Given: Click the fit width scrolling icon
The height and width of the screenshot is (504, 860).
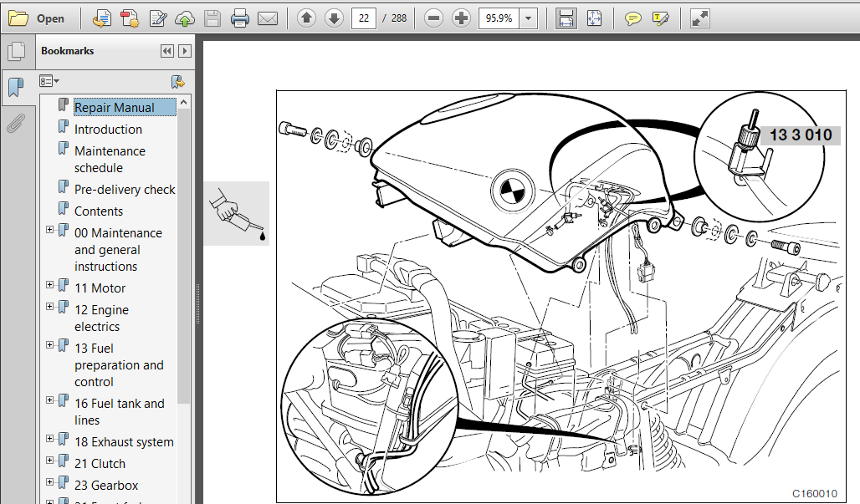Looking at the screenshot, I should point(566,18).
